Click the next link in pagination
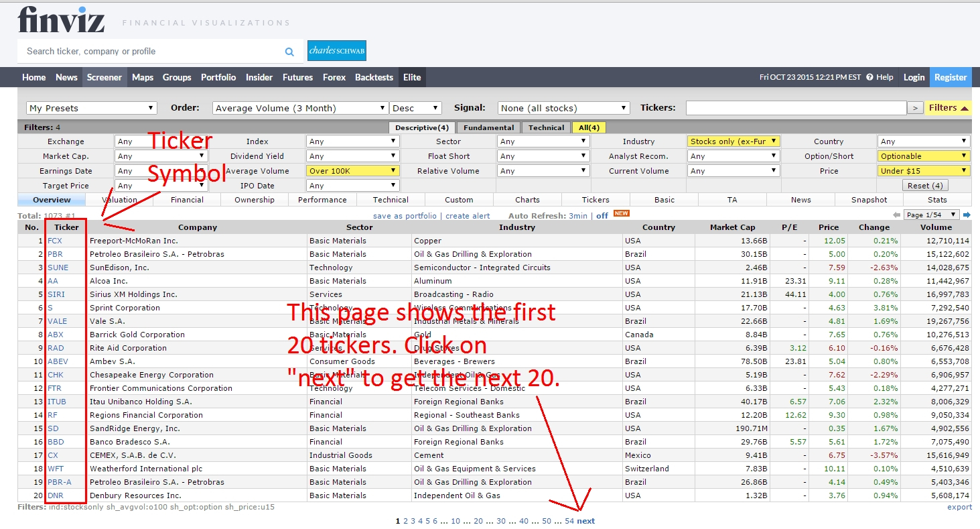 (585, 521)
